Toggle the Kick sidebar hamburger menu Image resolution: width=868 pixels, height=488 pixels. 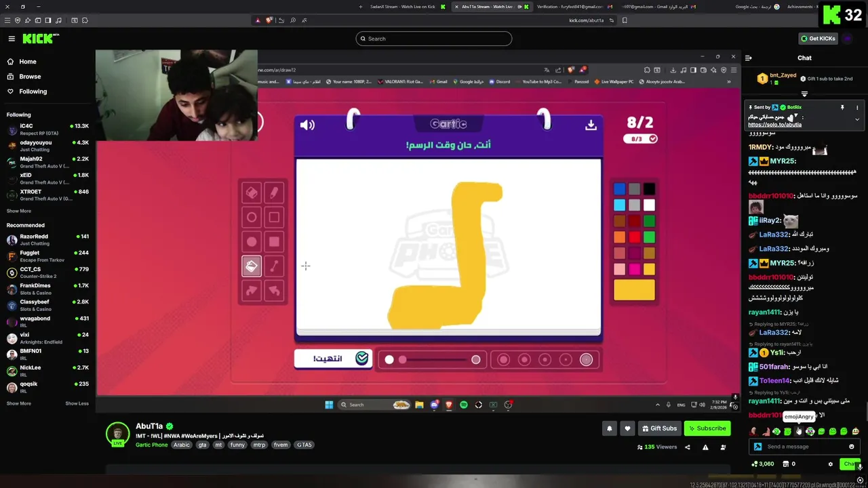pos(11,39)
